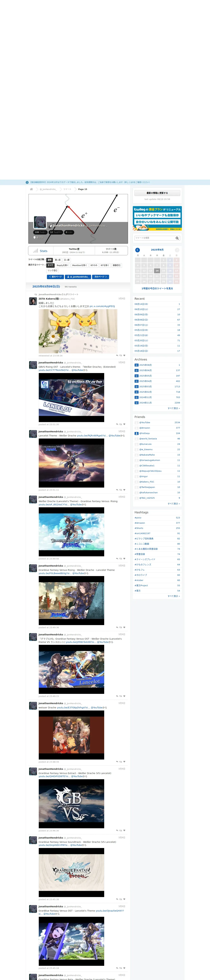Open the Stats tab

[x=40, y=251]
